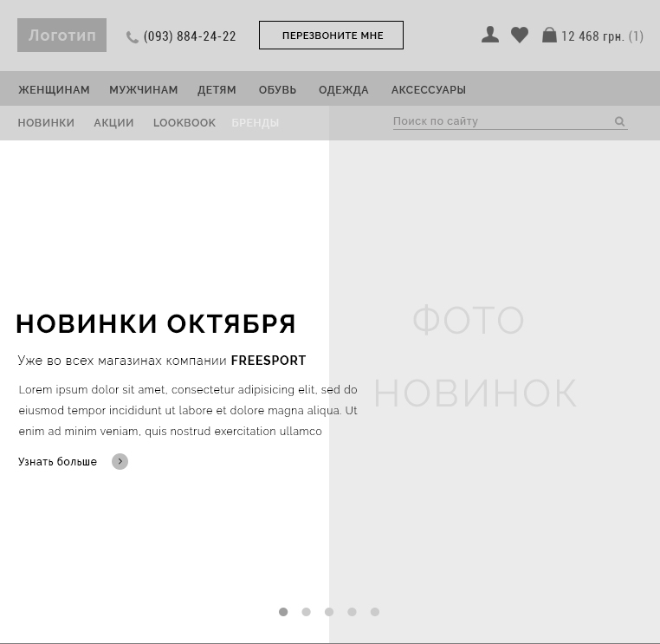
Task: Open the МУЖЧИНАМ menu
Action: 144,90
